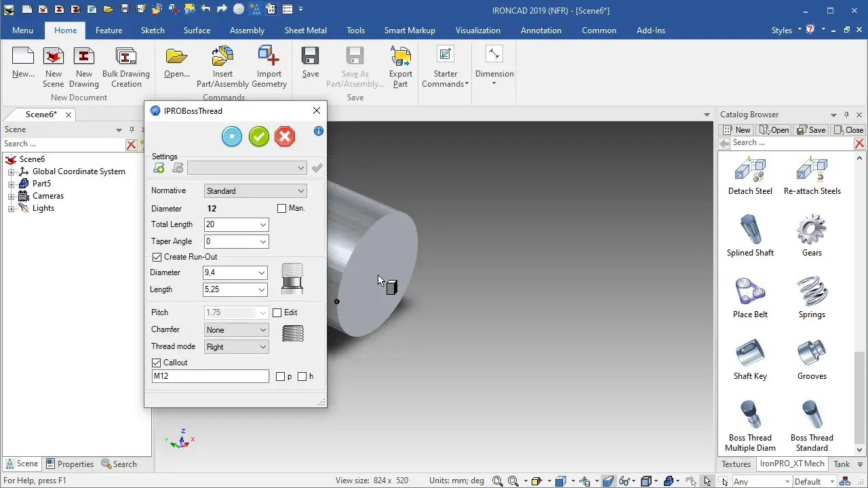Switch to Tank catalog tab
Viewport: 868px width, 488px height.
[x=842, y=464]
